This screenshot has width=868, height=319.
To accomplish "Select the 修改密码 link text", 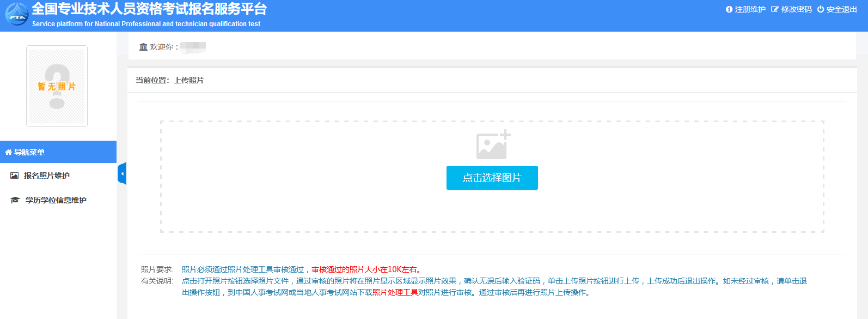I will tap(796, 9).
